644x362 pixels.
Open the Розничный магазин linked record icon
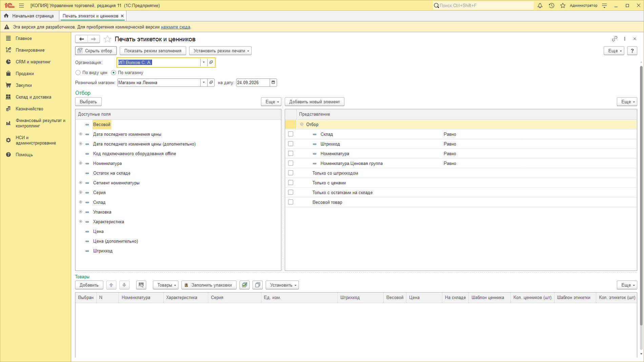coord(211,83)
